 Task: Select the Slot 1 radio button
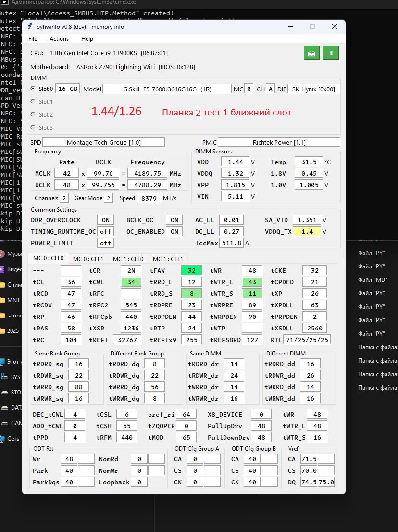[x=33, y=101]
